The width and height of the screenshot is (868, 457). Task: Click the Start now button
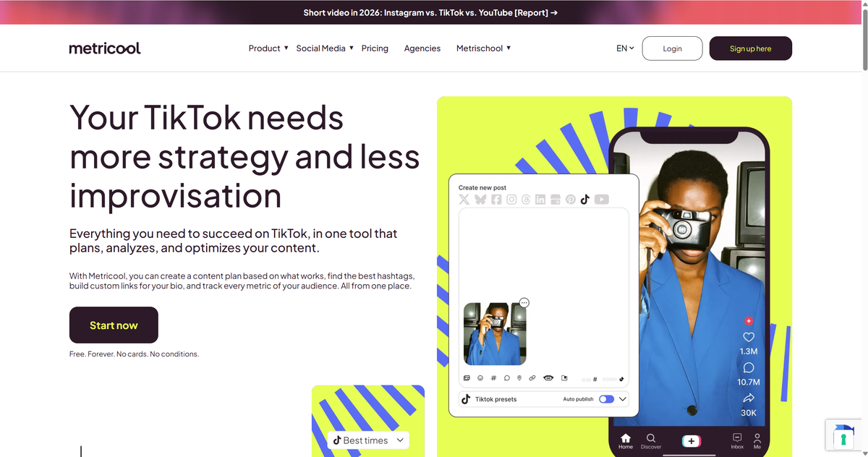(x=114, y=325)
